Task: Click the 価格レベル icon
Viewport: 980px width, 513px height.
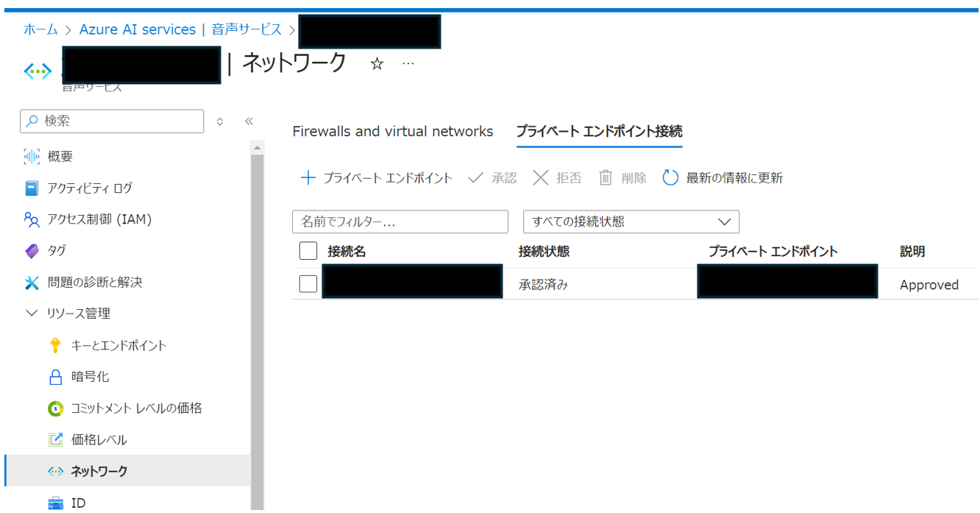Action: point(55,440)
